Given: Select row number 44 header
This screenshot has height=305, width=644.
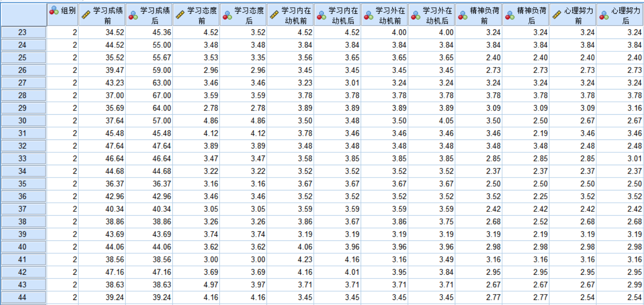Looking at the screenshot, I should point(23,298).
